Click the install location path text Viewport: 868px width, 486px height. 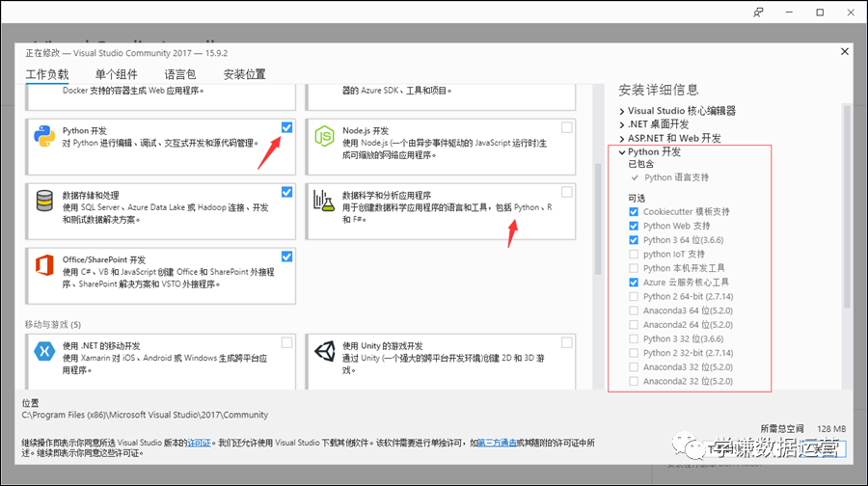coord(145,415)
